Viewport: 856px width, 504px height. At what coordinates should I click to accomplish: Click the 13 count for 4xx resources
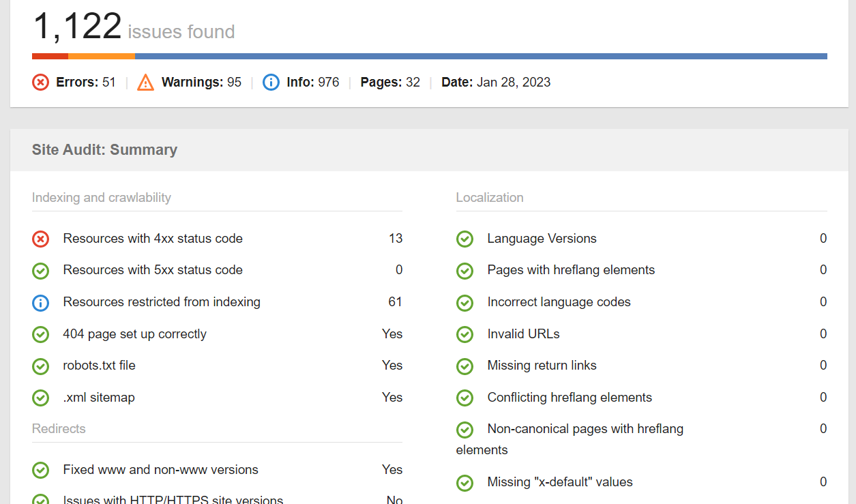tap(396, 238)
